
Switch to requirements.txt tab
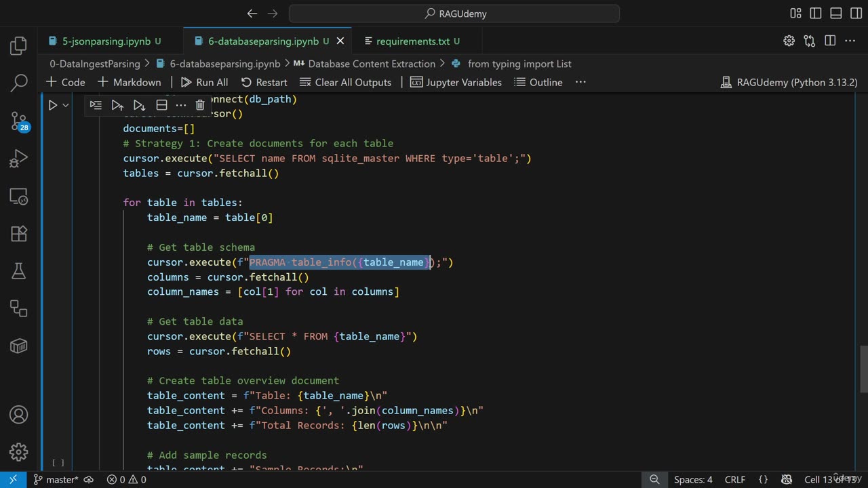[x=412, y=41]
